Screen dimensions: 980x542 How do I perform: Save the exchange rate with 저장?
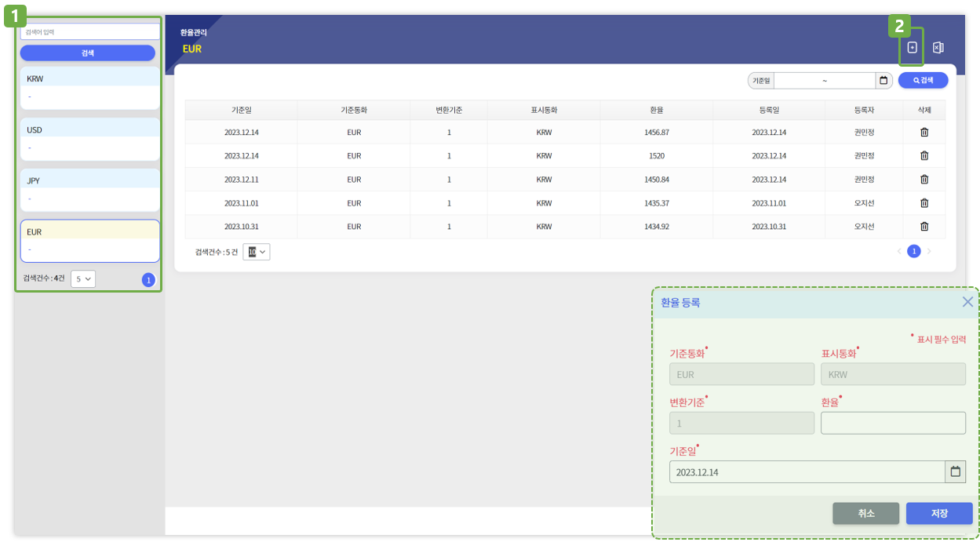939,513
